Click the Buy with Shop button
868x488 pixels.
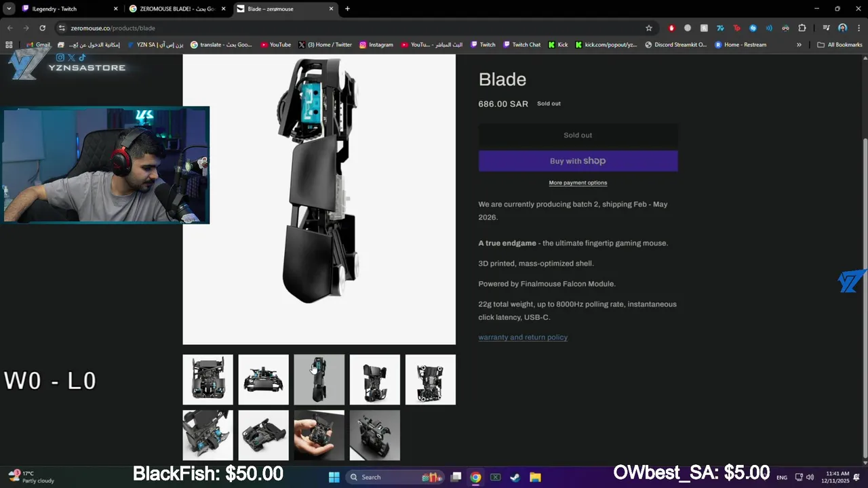click(x=578, y=161)
